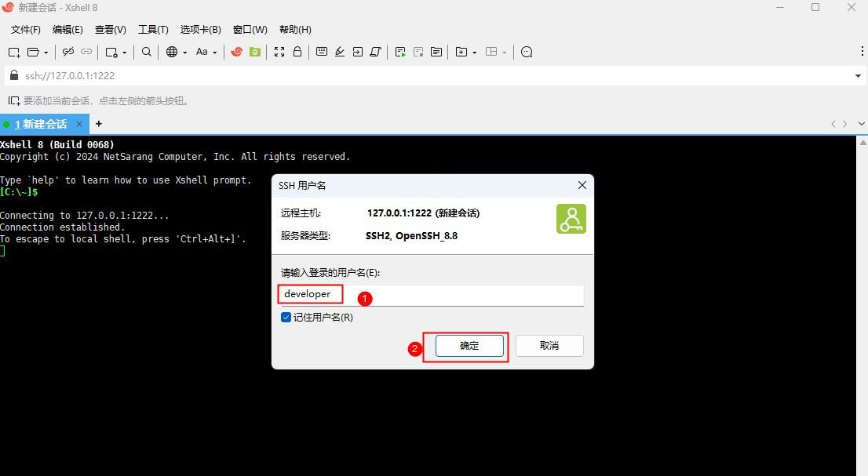Image resolution: width=868 pixels, height=476 pixels.
Task: Click the file transfer arrow icon
Action: (x=358, y=52)
